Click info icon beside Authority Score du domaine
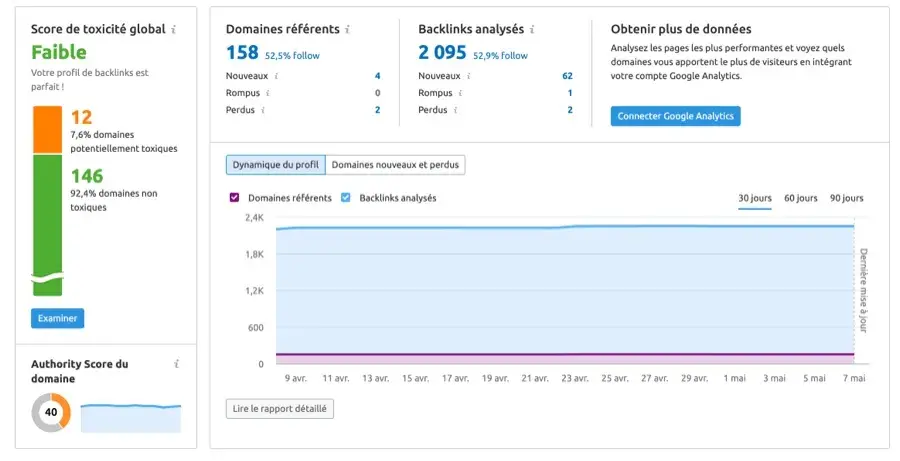Screen dimensions: 900x461 [177, 364]
